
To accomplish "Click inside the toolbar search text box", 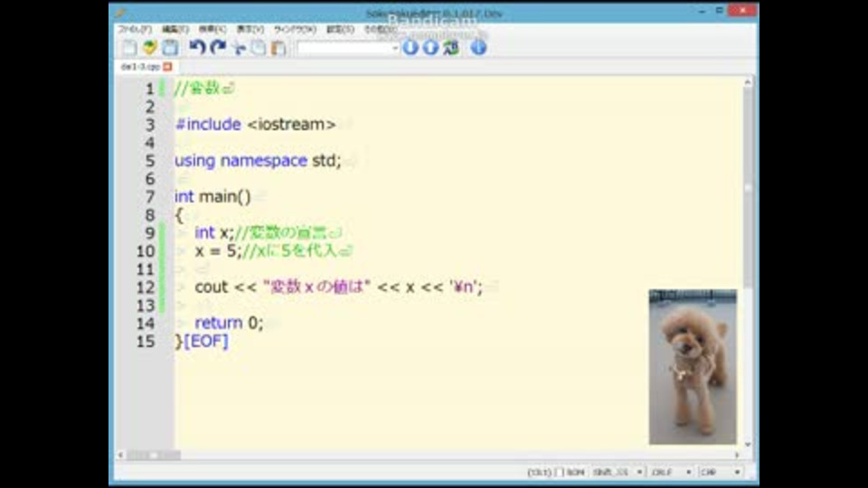I will [x=344, y=48].
